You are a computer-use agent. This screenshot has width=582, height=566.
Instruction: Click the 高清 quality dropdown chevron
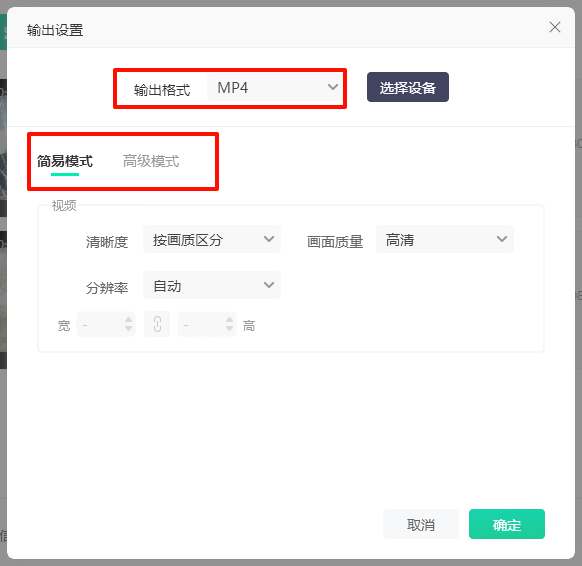click(x=502, y=239)
